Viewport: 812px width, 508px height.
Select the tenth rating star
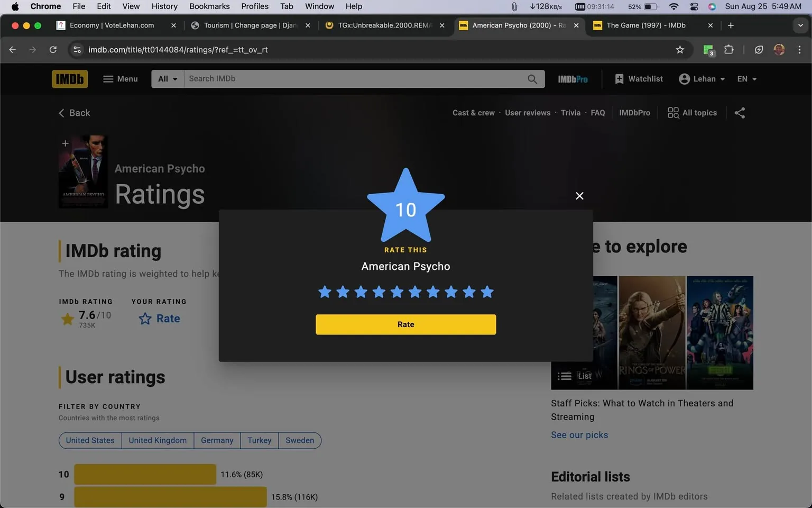[x=486, y=292]
